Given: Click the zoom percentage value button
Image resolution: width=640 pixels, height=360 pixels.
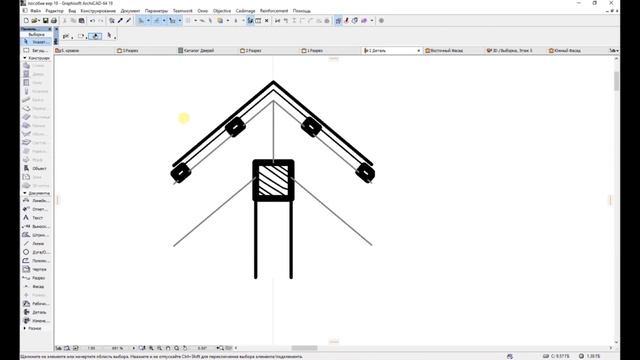Looking at the screenshot, I should point(118,348).
